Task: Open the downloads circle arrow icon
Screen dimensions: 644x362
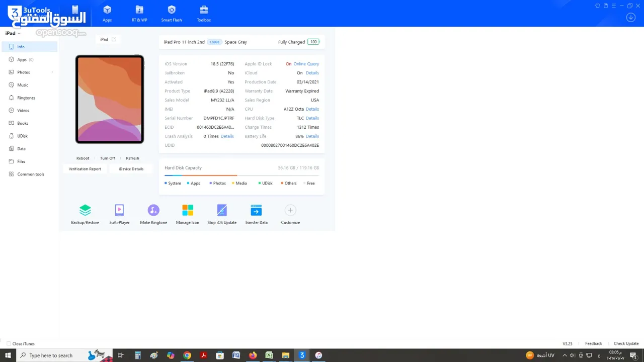Action: pos(630,18)
